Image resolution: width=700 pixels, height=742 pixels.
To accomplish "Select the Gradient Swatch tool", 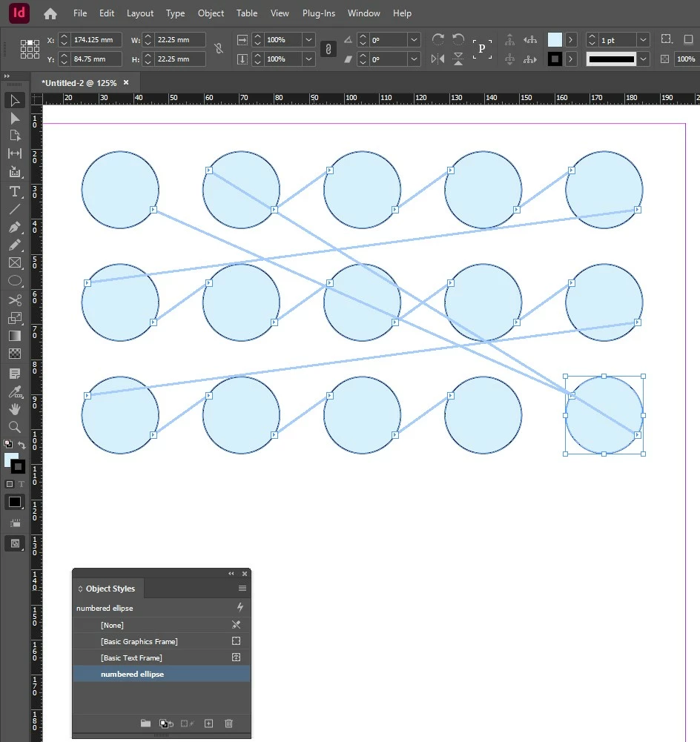I will pyautogui.click(x=15, y=336).
